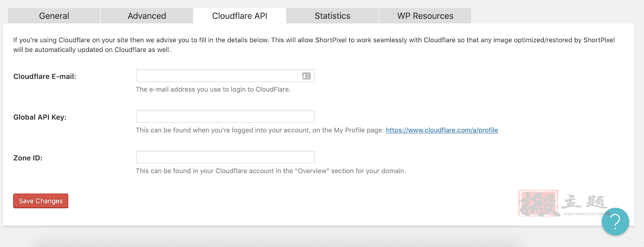Follow the cloudflare.com/a/profile link
Image resolution: width=644 pixels, height=247 pixels.
442,130
